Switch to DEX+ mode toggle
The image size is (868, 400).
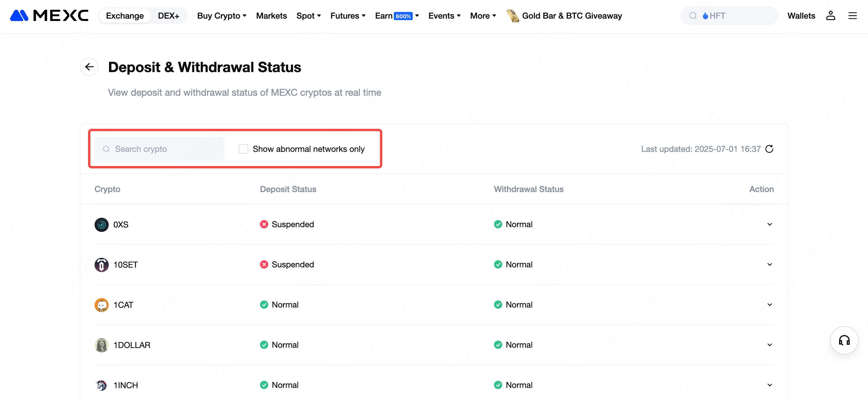coord(168,16)
